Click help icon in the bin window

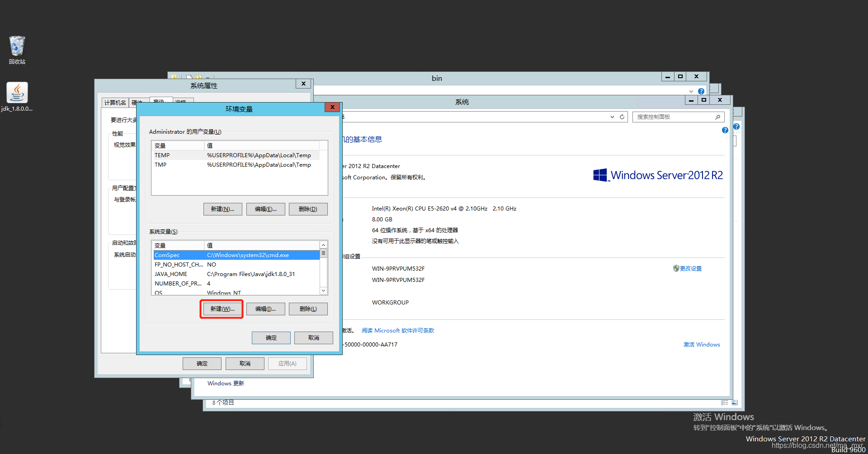[701, 91]
